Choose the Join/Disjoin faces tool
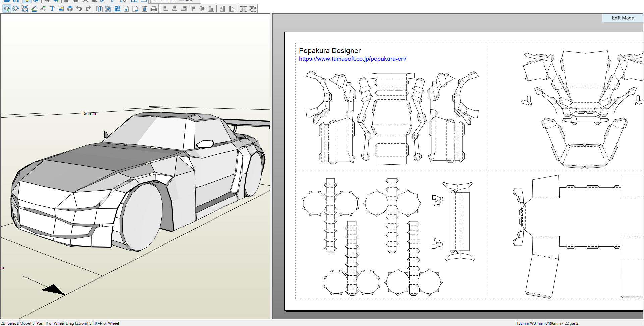The image size is (644, 326). click(x=25, y=9)
